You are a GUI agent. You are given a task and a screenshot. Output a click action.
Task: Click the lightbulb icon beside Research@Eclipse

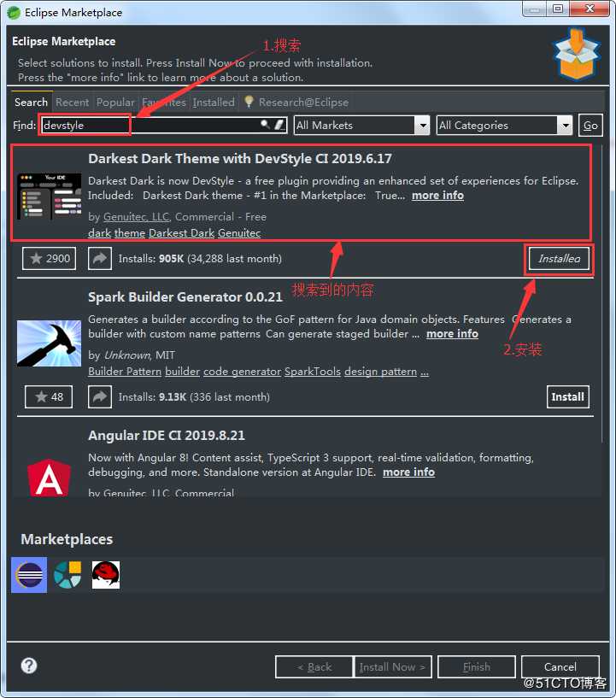tap(249, 102)
